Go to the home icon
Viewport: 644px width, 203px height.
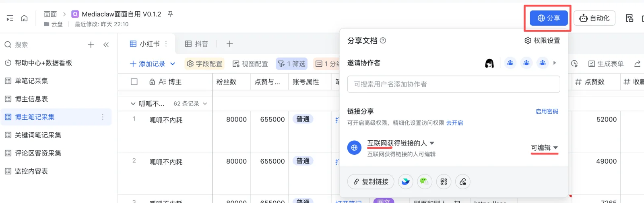coord(24,18)
